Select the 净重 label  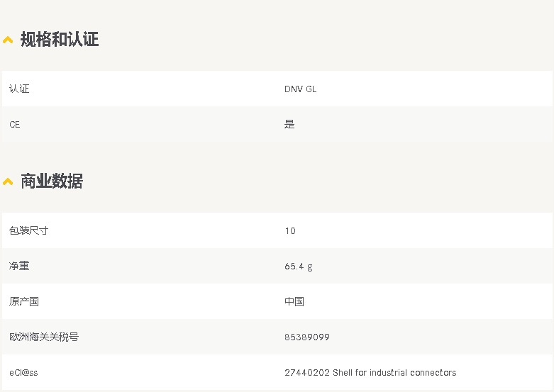19,266
